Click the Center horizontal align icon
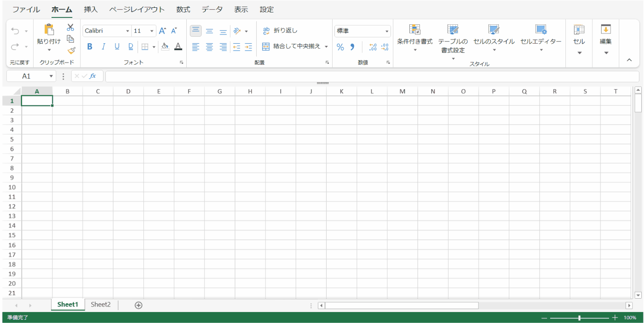644x323 pixels. [x=209, y=47]
